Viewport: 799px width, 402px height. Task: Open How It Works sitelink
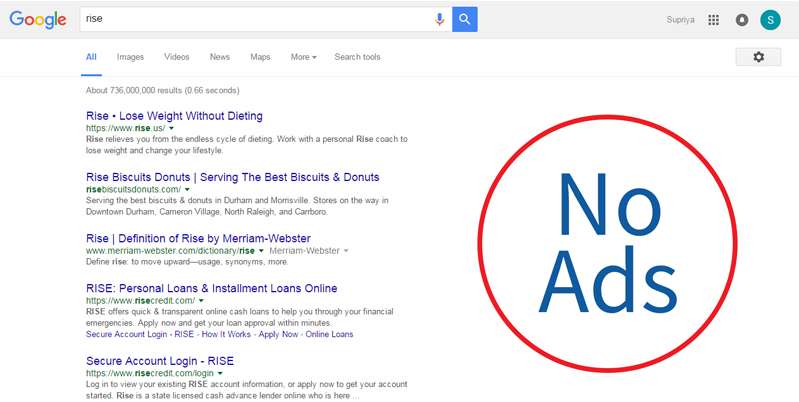(x=226, y=334)
